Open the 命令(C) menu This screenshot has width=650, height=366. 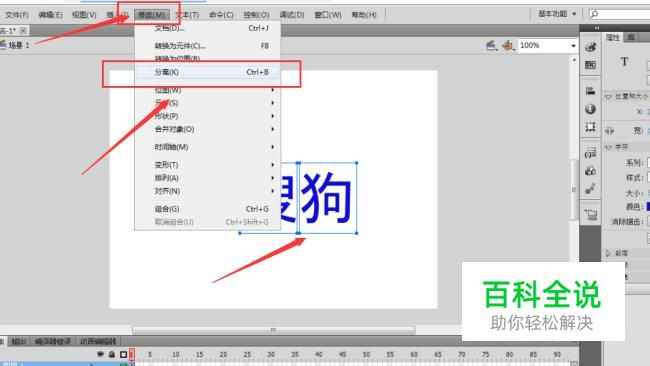(221, 15)
